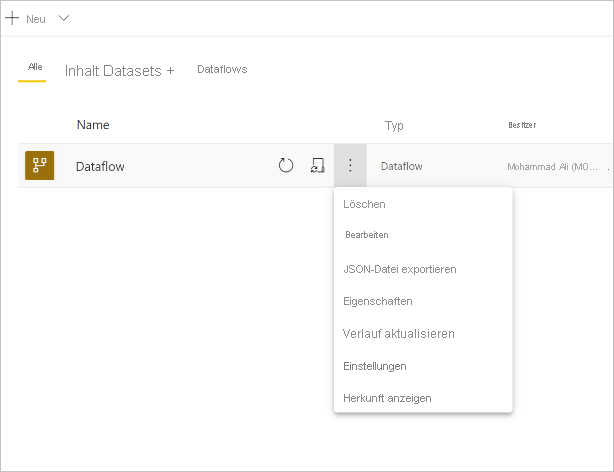Click the Dataflow type cell
The height and width of the screenshot is (472, 614).
click(x=402, y=166)
